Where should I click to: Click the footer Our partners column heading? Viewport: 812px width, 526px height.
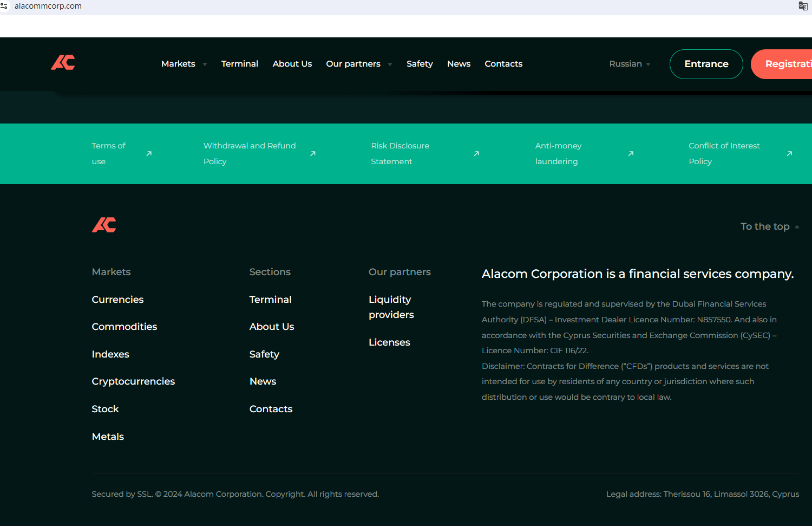pos(400,272)
